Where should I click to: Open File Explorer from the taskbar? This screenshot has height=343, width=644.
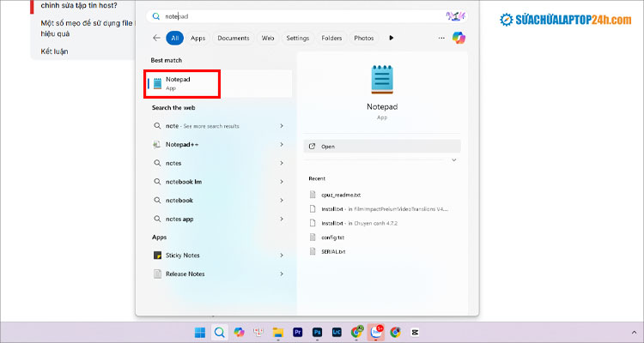click(x=278, y=333)
